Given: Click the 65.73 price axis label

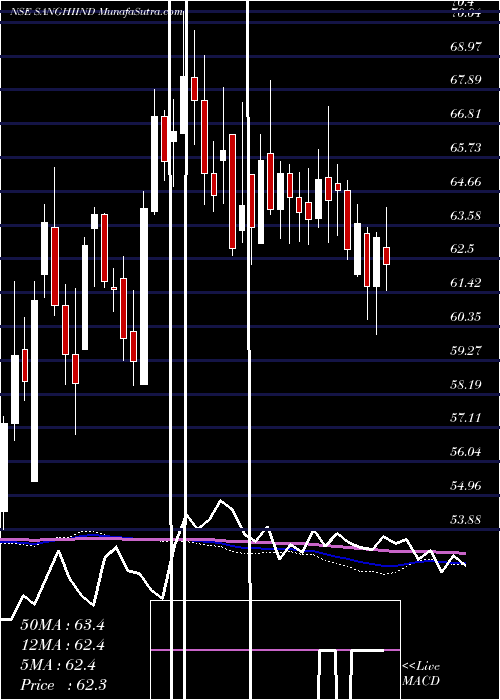Looking at the screenshot, I should point(466,148).
